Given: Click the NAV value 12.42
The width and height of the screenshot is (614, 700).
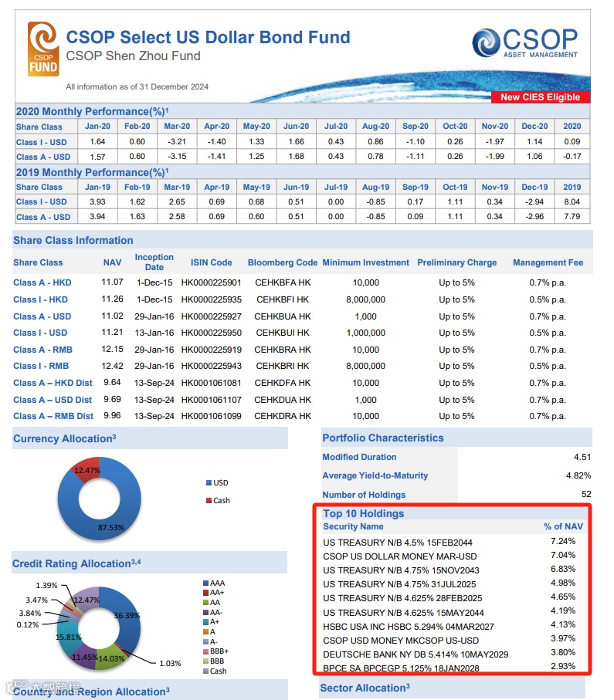Looking at the screenshot, I should click(x=112, y=366).
